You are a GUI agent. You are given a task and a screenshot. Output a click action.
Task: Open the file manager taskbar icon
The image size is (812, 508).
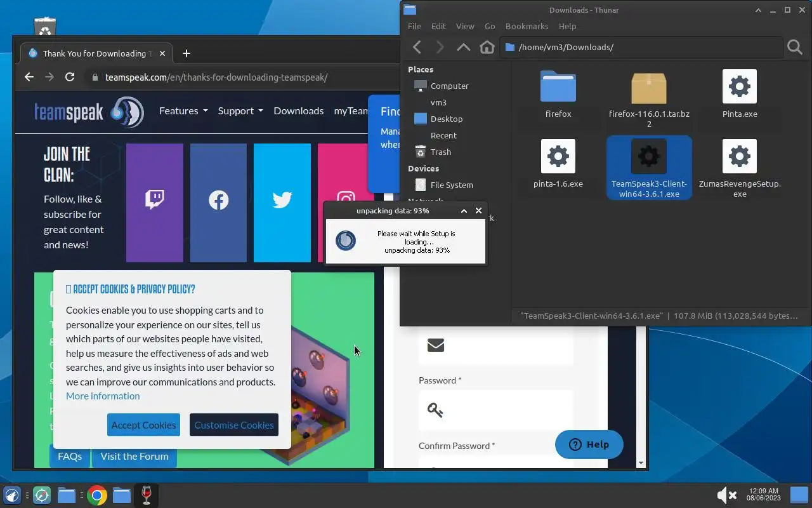coord(67,495)
